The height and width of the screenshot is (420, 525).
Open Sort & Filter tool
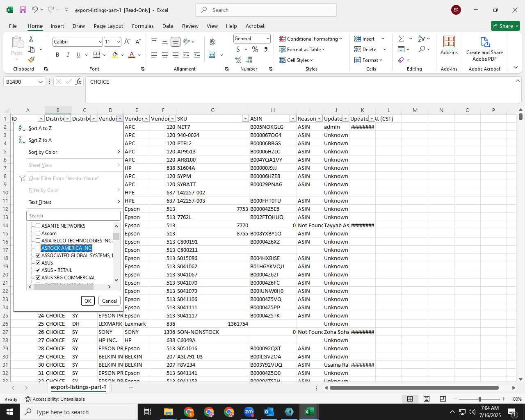[x=422, y=39]
